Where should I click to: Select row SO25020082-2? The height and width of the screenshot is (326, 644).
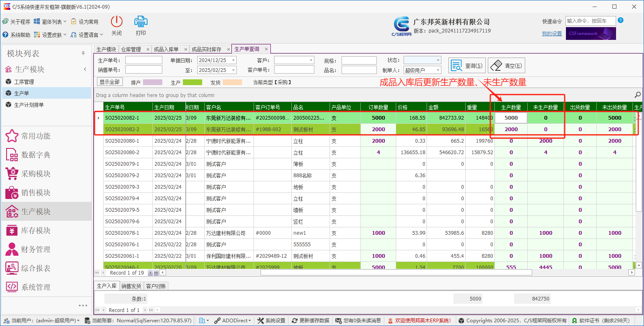pos(365,129)
